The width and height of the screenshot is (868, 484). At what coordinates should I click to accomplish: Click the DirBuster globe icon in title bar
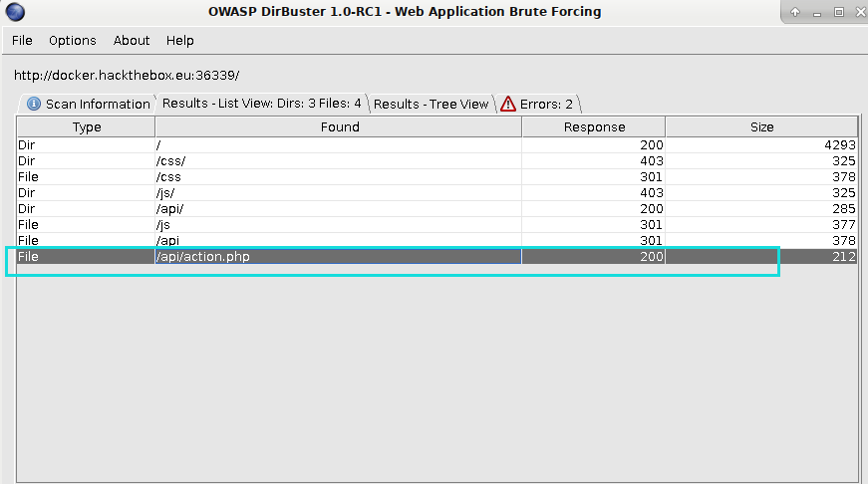click(x=15, y=12)
